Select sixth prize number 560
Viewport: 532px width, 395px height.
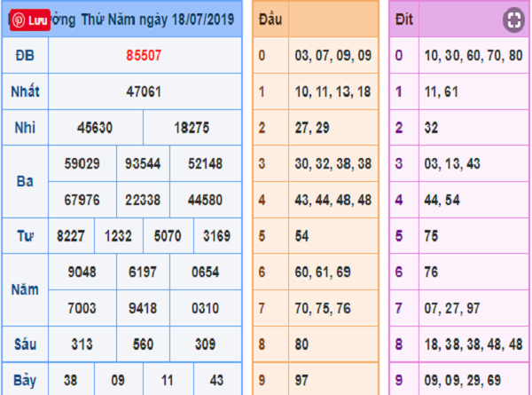(143, 344)
